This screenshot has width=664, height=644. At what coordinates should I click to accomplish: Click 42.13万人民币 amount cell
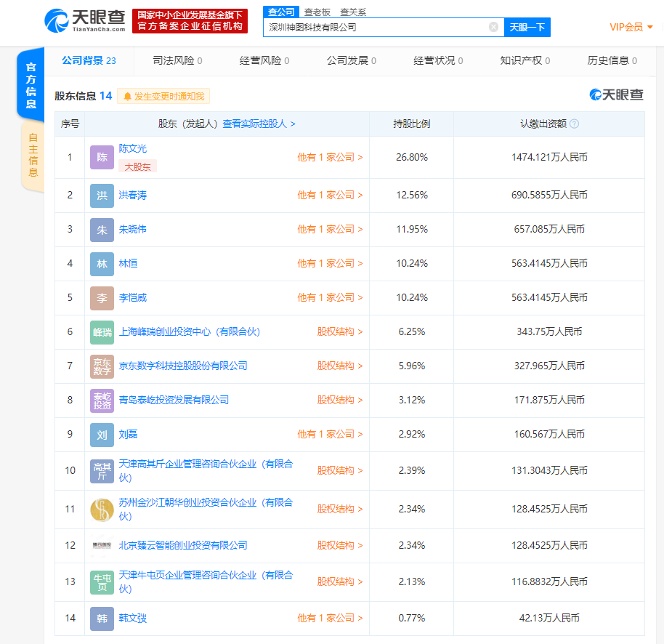tap(549, 618)
